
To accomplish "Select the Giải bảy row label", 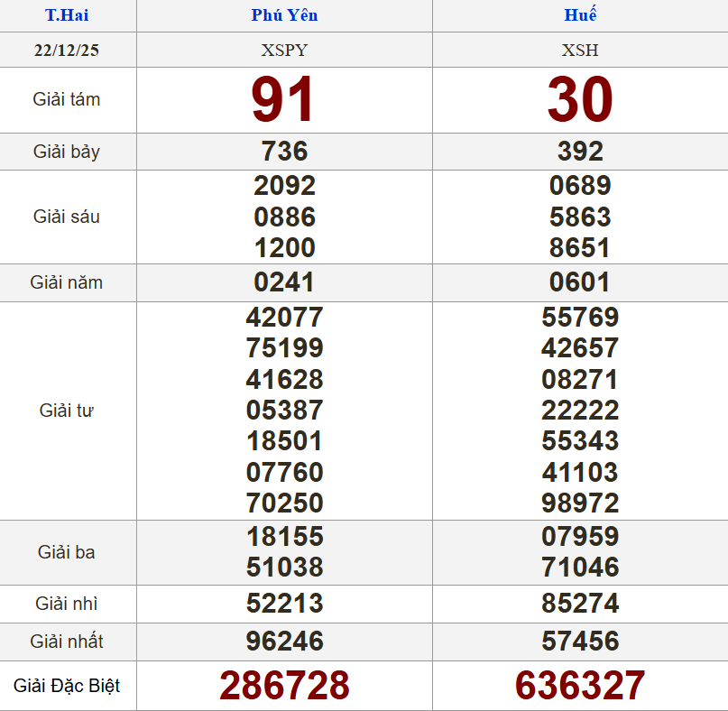I will [x=67, y=152].
